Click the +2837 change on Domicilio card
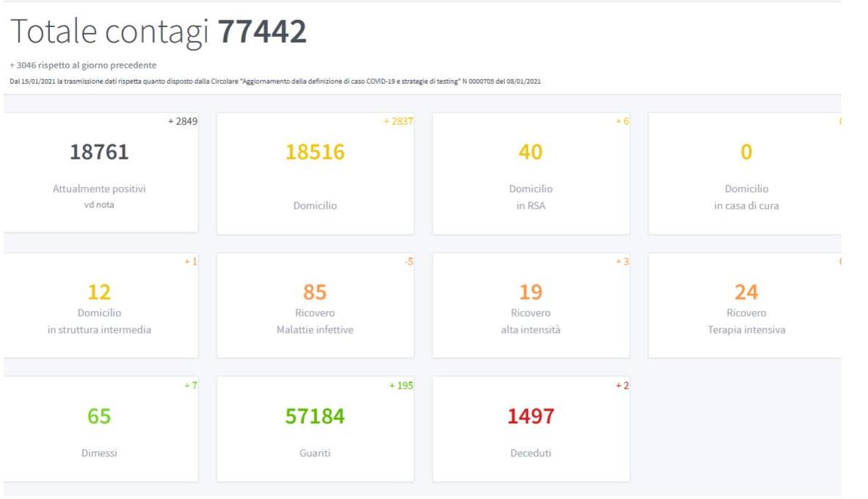Screen dimensions: 868x499 (x=398, y=121)
